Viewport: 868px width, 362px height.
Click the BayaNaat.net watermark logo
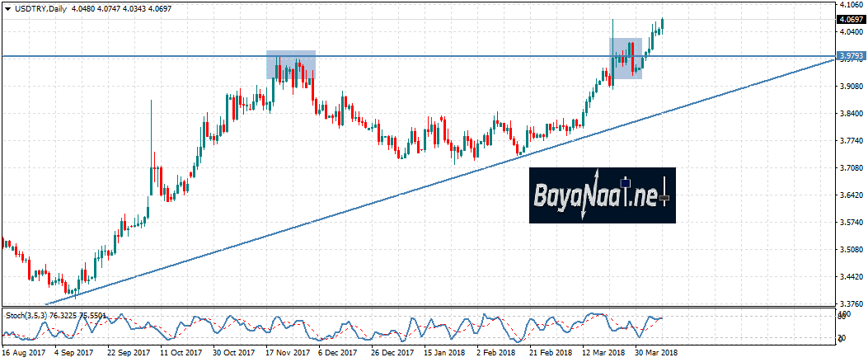602,195
